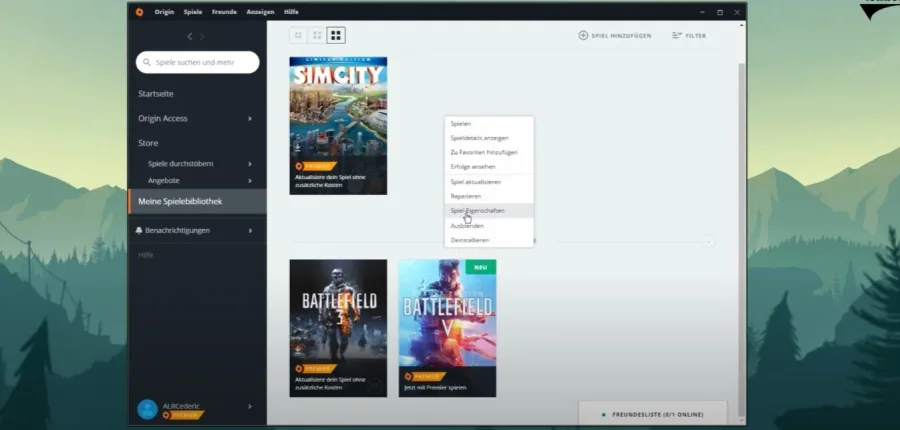This screenshot has width=900, height=430.
Task: Open the ALRCederic account menu arrow
Action: 250,406
